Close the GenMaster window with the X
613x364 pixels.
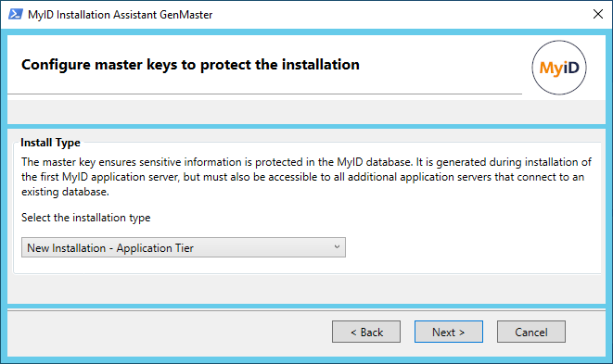coord(598,14)
